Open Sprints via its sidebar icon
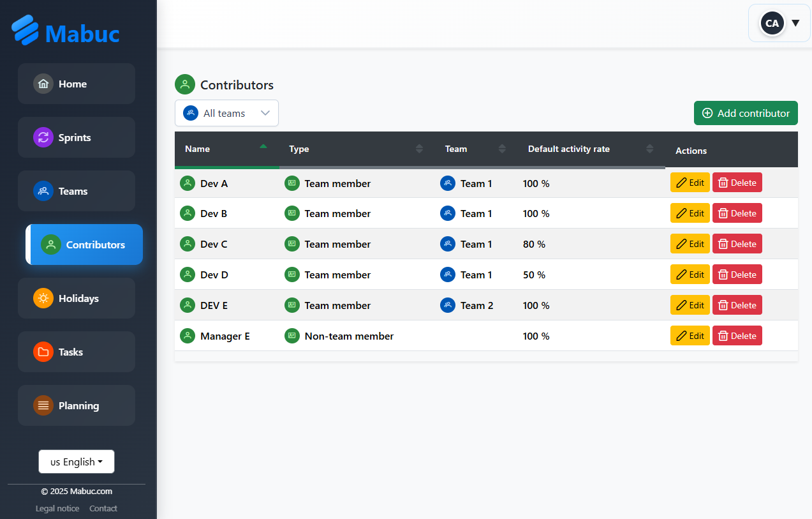This screenshot has width=812, height=519. pos(43,137)
